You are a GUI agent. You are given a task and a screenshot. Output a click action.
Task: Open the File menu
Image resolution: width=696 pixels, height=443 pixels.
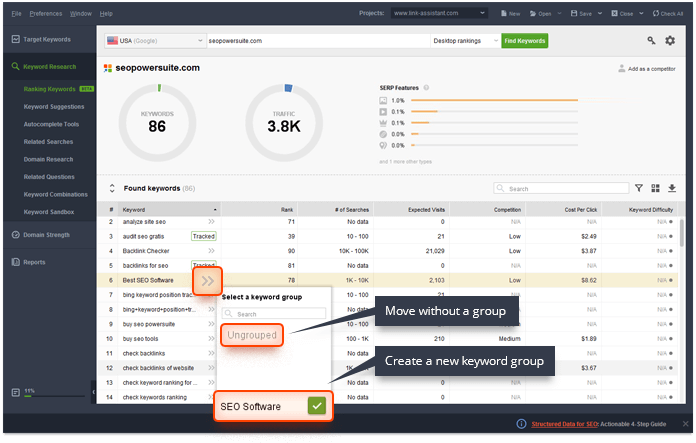coord(16,14)
